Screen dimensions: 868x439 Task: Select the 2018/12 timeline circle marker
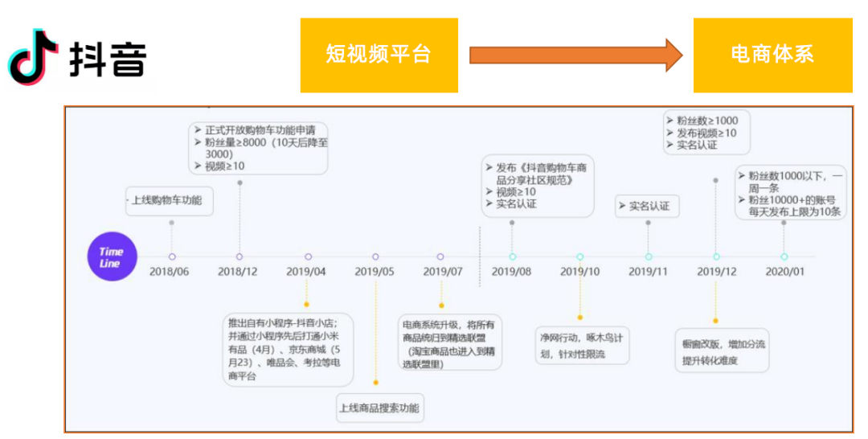240,256
